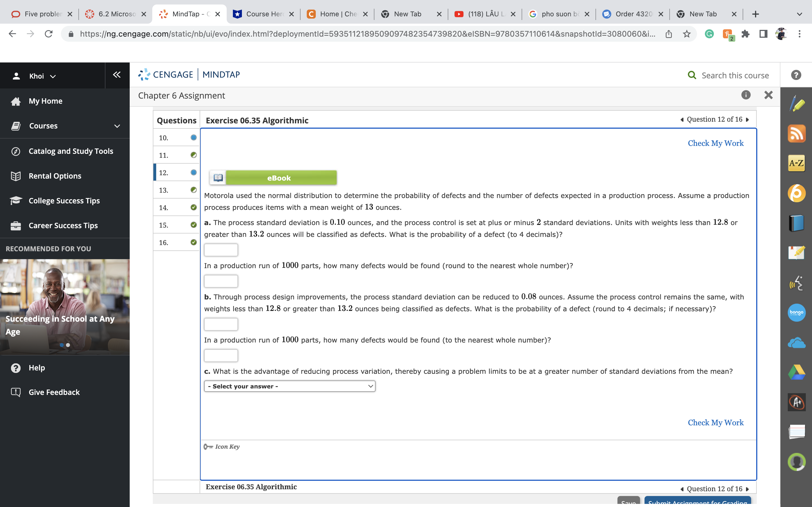This screenshot has height=507, width=812.
Task: Go to My Home in the left menu
Action: coord(45,101)
